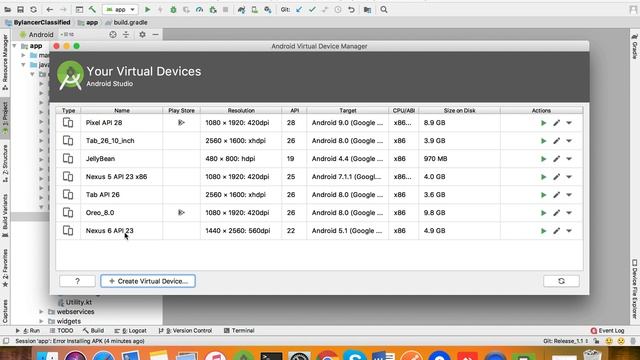This screenshot has height=360, width=640.
Task: Click Create Virtual Device button
Action: click(x=148, y=281)
